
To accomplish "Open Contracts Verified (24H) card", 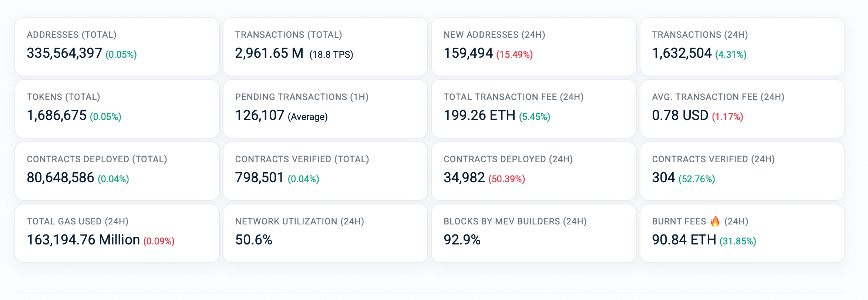I will 742,171.
